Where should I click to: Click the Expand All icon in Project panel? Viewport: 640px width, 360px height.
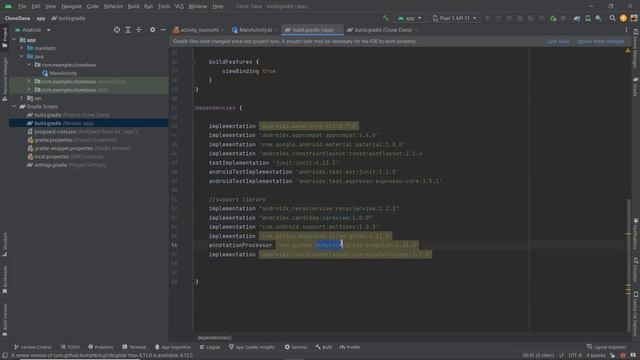(x=128, y=30)
